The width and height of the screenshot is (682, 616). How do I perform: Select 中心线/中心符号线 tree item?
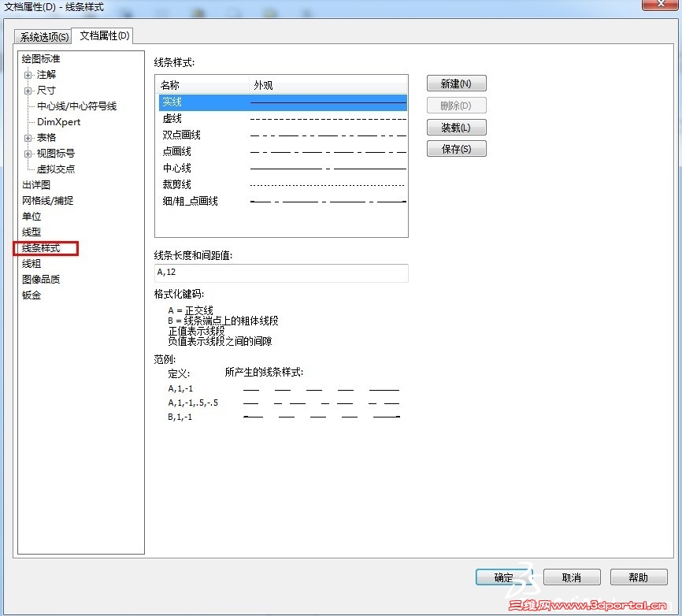coord(76,106)
